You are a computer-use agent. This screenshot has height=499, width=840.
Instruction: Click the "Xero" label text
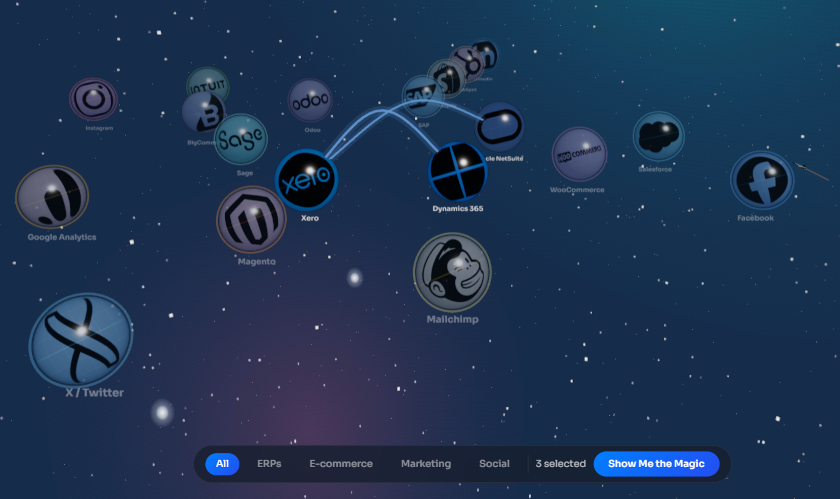click(310, 218)
